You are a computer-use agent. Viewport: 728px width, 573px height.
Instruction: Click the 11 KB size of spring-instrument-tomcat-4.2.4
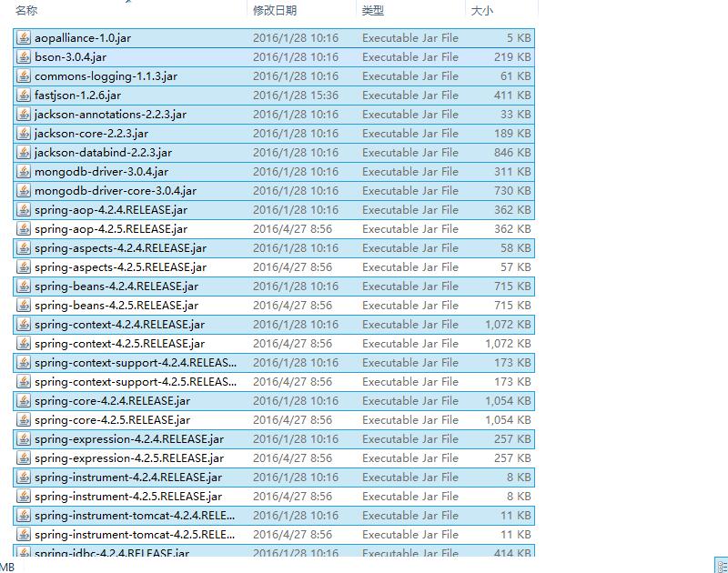pyautogui.click(x=516, y=516)
